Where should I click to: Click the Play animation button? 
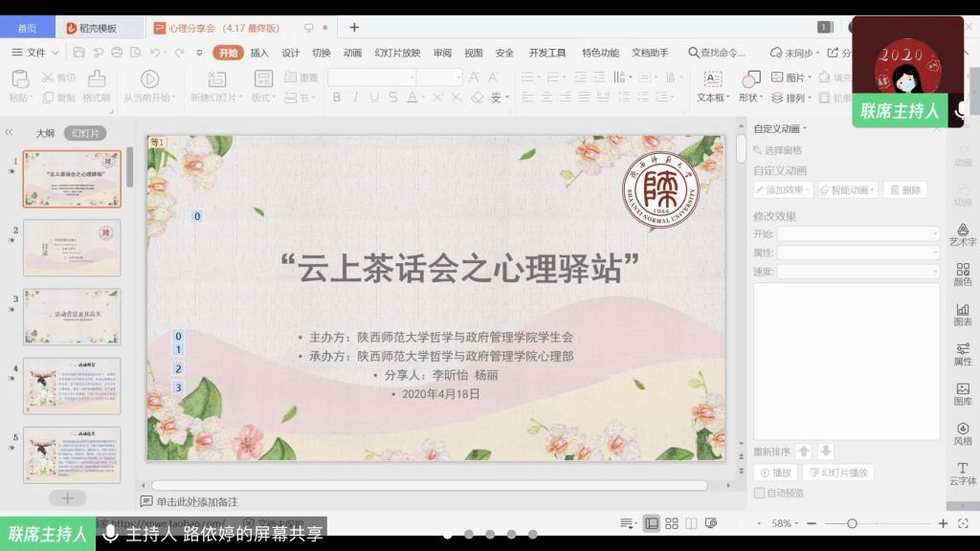pyautogui.click(x=775, y=473)
